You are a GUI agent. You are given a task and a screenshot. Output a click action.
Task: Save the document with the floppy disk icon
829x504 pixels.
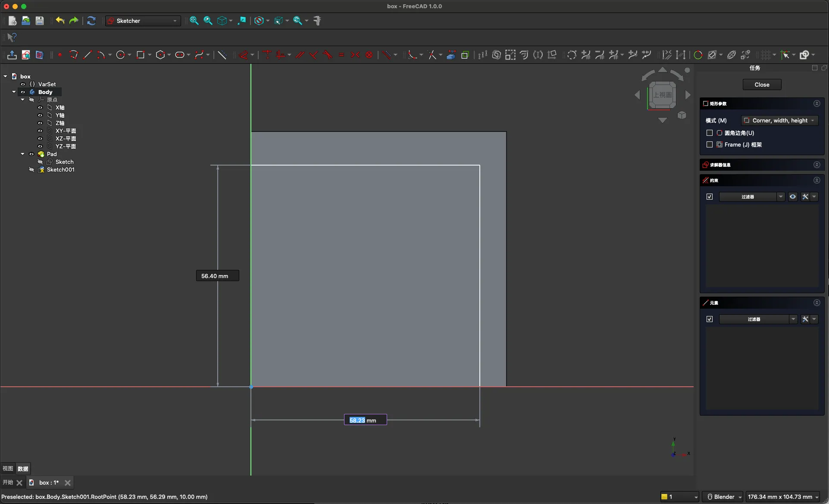[x=40, y=21]
